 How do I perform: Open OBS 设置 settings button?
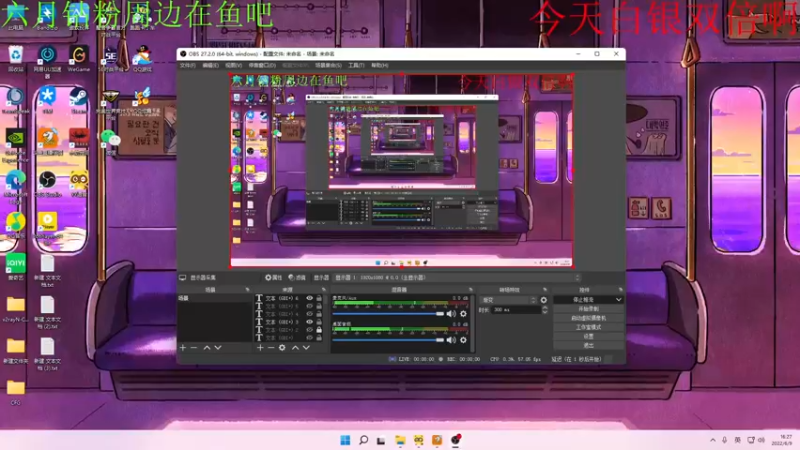coord(588,336)
